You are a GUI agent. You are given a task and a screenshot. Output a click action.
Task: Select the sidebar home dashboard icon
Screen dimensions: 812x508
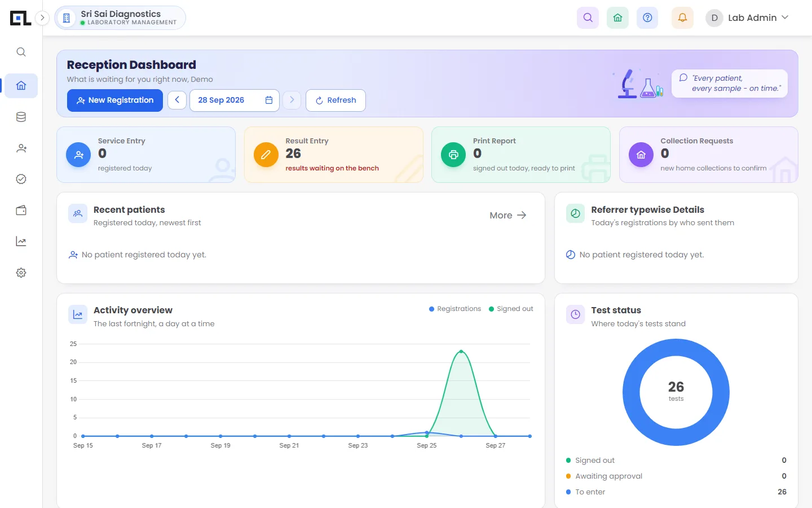point(21,86)
